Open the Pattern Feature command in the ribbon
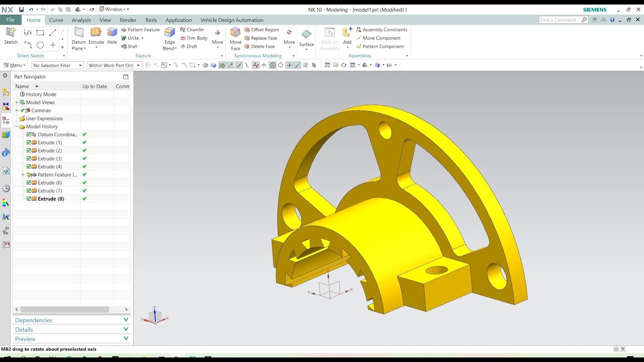The height and width of the screenshot is (362, 644). (140, 30)
